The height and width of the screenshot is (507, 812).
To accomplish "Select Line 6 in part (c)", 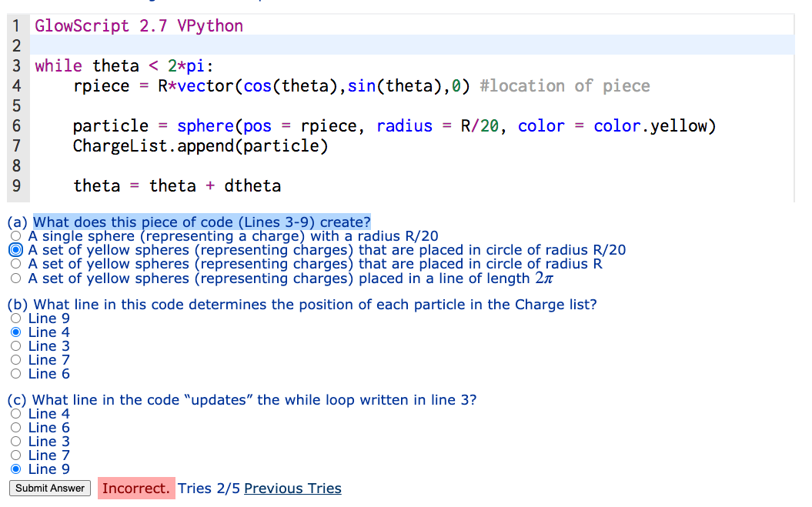I will (16, 428).
